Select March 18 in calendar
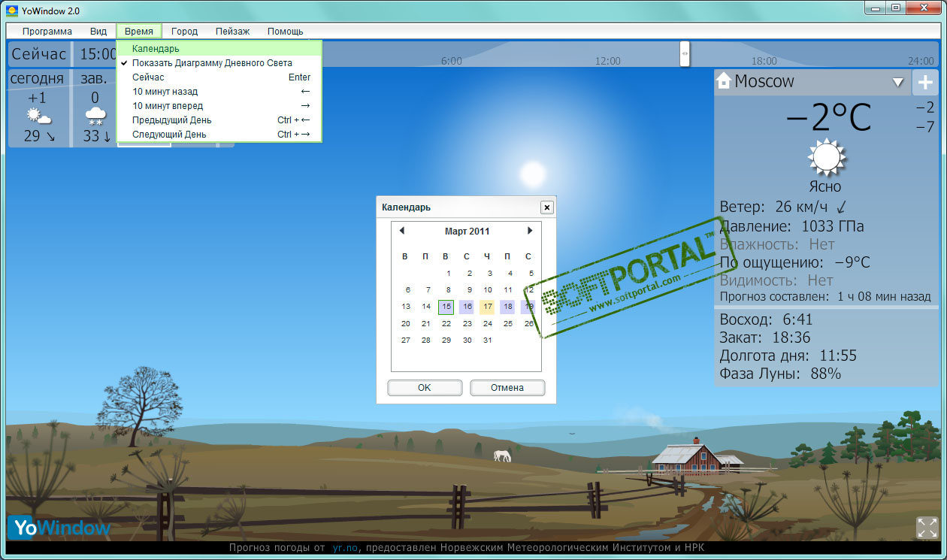The image size is (947, 560). [508, 307]
